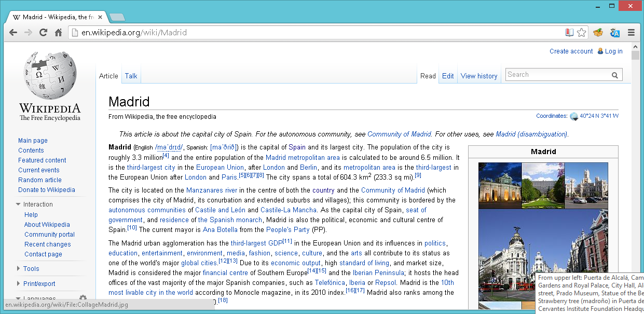This screenshot has width=644, height=314.
Task: Bookmark this page with the star icon
Action: [x=582, y=33]
